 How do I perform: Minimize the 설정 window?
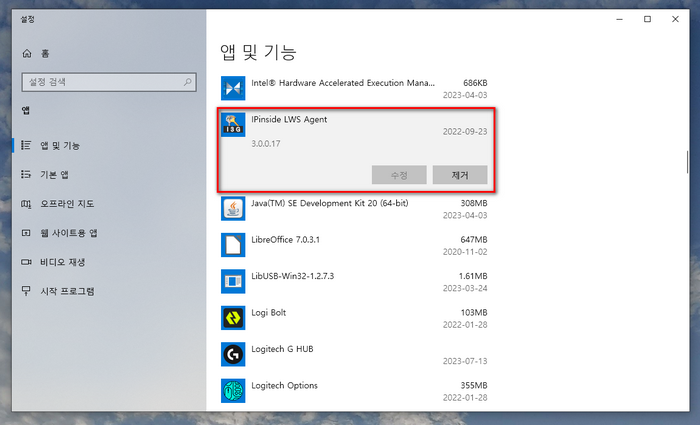pos(620,19)
